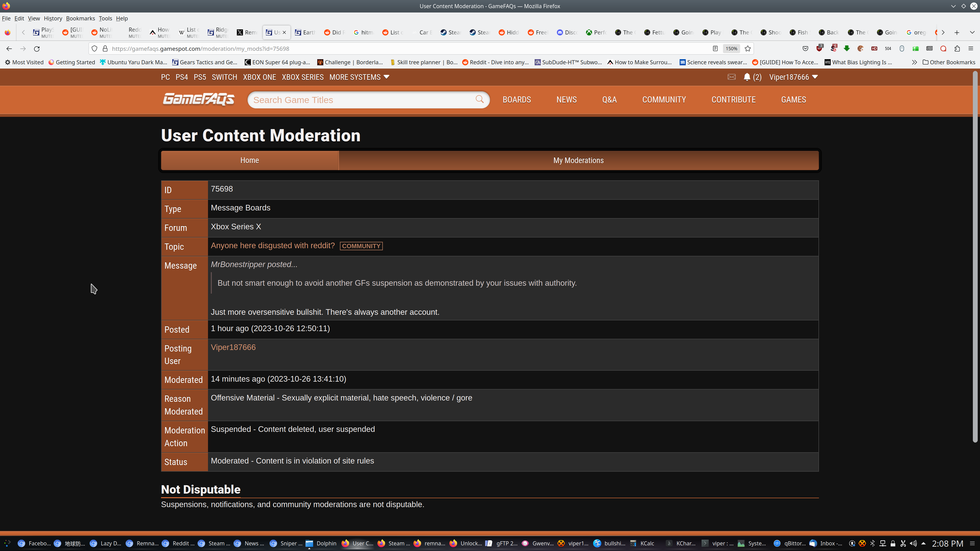Viewport: 980px width, 551px height.
Task: Bookmark this page with the star icon
Action: [x=748, y=49]
